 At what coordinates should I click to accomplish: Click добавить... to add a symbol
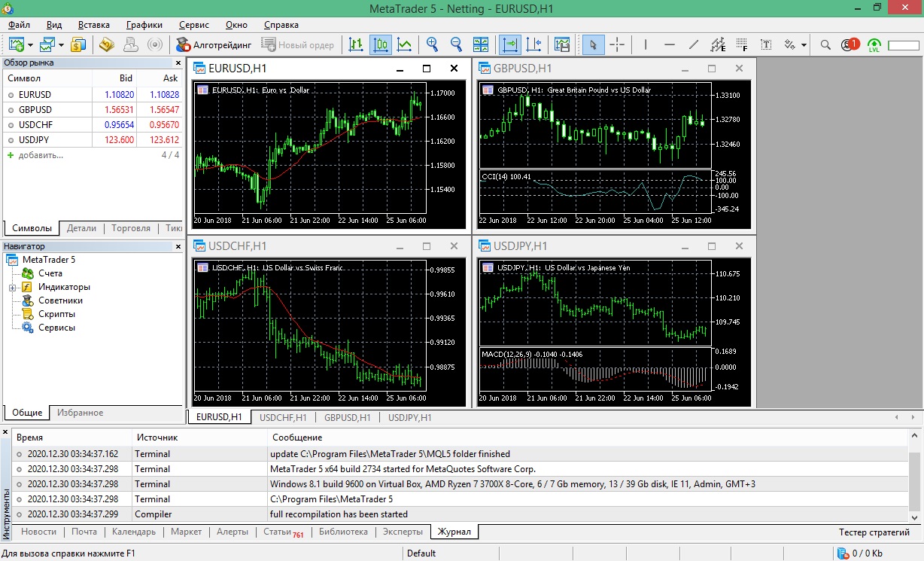pos(41,155)
